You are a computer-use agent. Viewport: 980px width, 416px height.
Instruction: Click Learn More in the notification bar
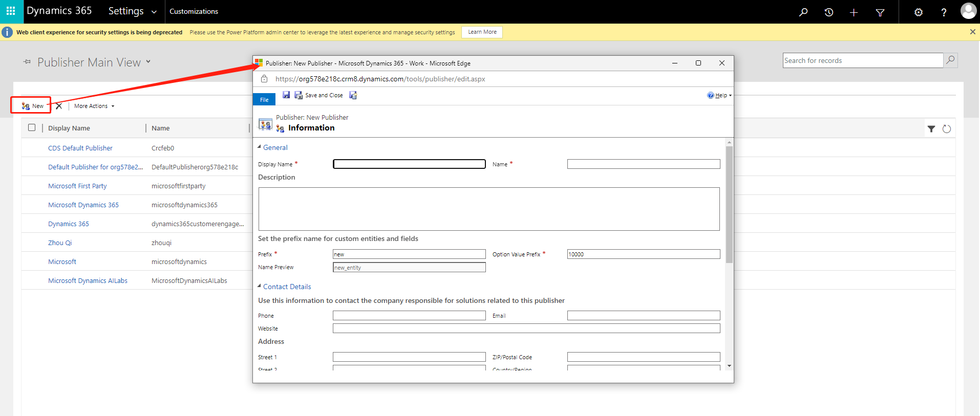482,32
